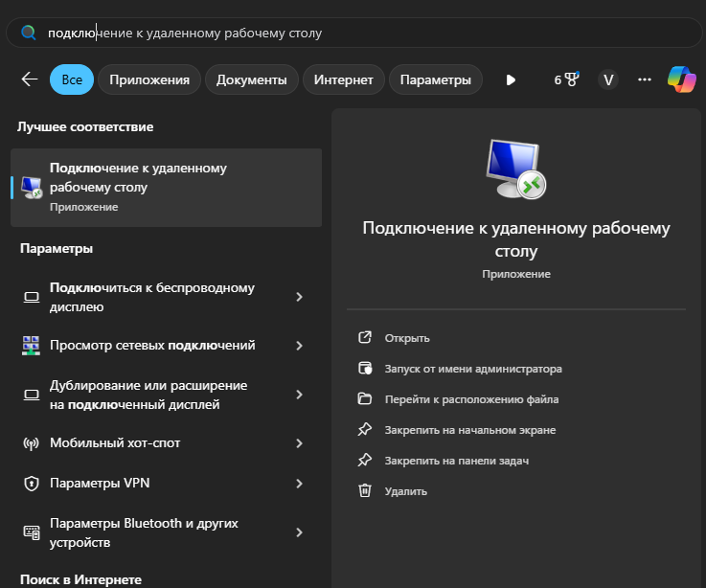Click the large Remote Desktop preview icon
706x588 pixels.
[516, 169]
